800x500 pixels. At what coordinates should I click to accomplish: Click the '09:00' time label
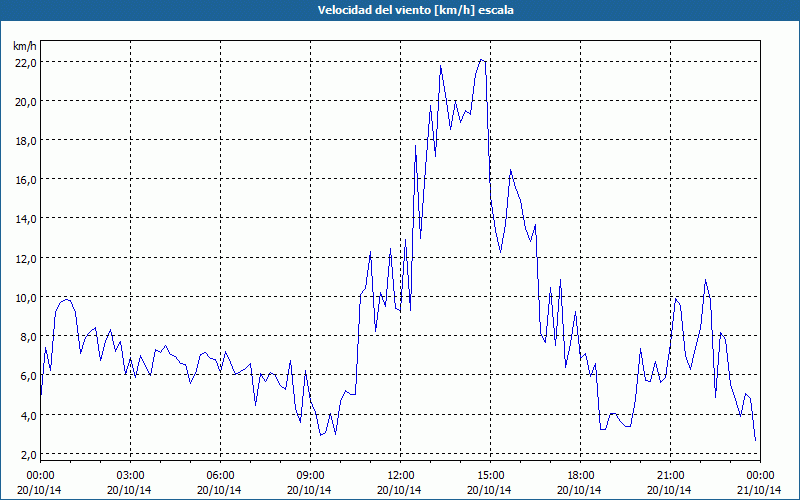tap(311, 476)
